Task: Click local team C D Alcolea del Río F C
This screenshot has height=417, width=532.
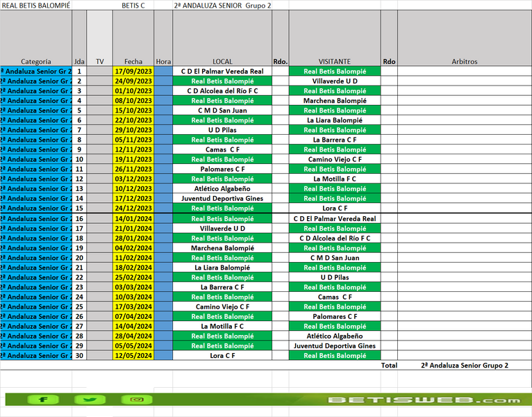Action: (x=222, y=91)
